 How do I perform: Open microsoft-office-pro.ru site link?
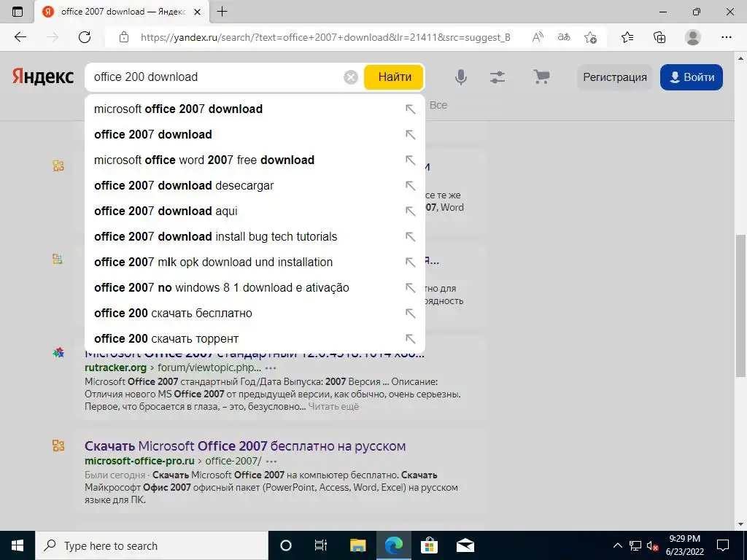pos(139,461)
